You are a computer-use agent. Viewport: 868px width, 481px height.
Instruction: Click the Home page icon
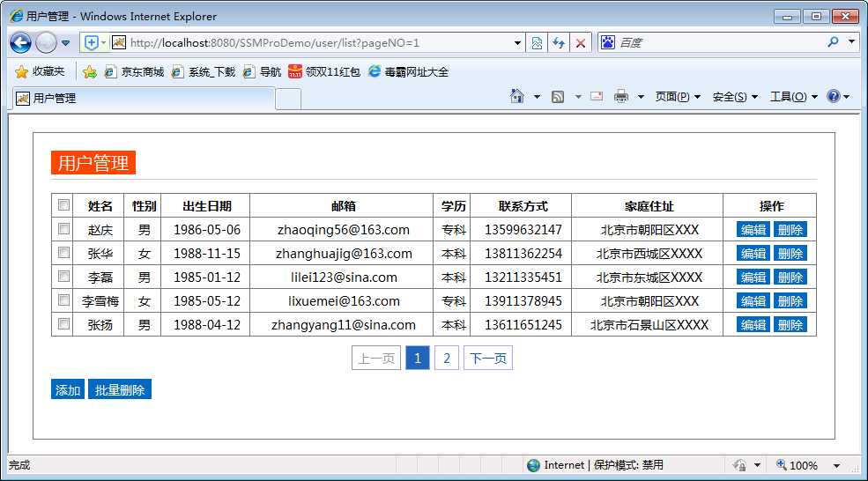(x=516, y=96)
